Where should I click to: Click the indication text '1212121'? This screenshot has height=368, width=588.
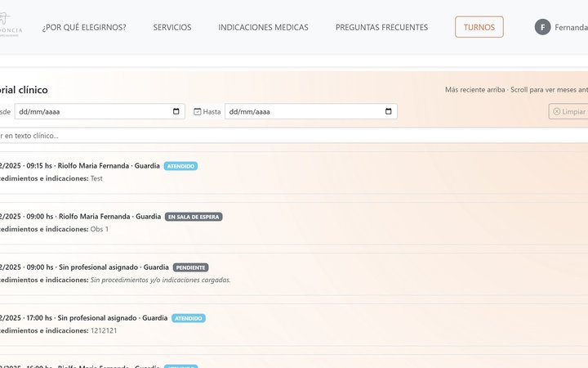coord(104,330)
